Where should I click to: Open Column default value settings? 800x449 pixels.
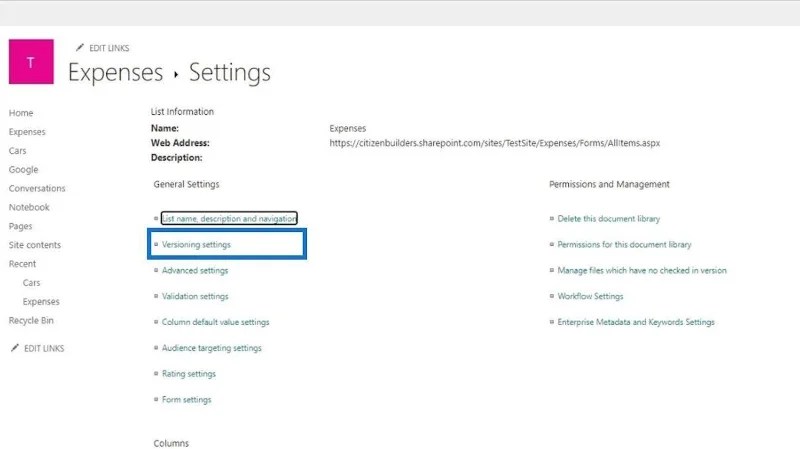click(215, 322)
